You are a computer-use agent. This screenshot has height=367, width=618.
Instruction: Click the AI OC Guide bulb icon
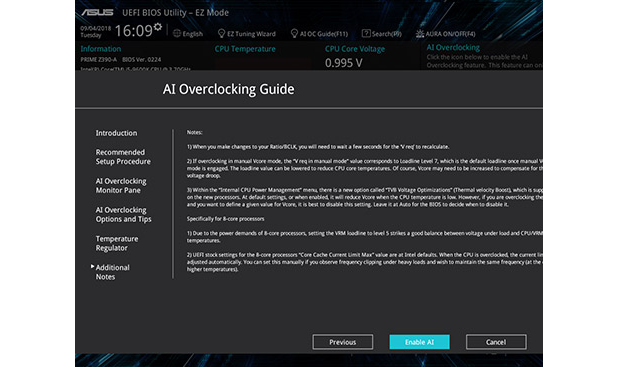(294, 34)
